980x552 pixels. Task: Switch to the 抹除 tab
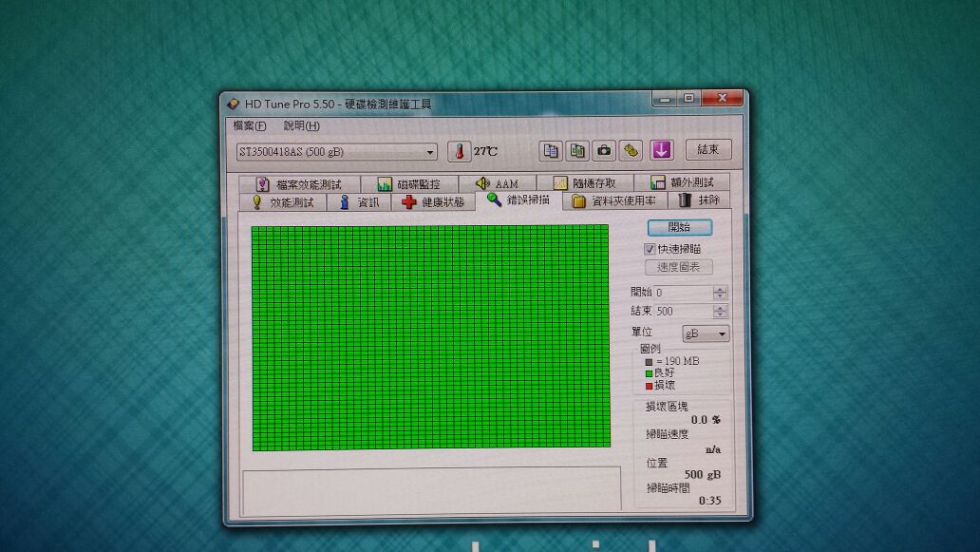(x=699, y=200)
